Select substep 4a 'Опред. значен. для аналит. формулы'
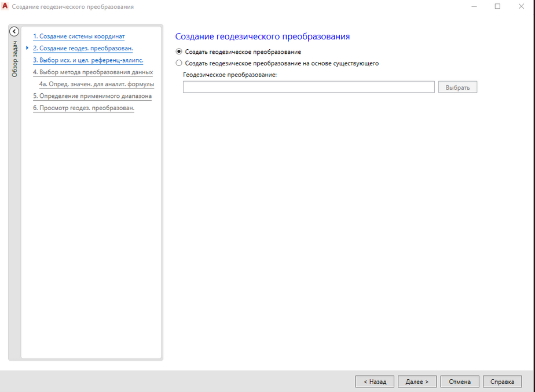Screen dimensions: 535x392 point(96,84)
